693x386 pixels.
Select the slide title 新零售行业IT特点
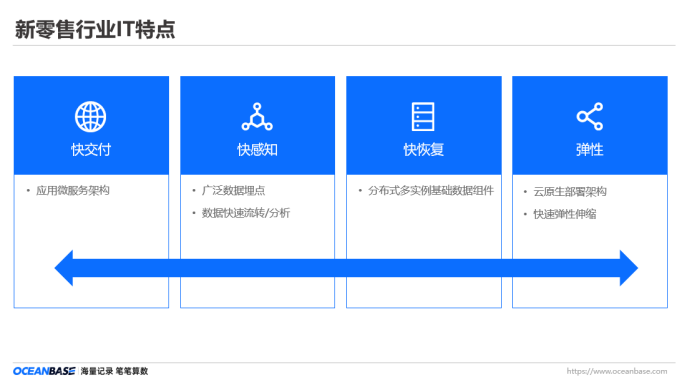pos(95,30)
